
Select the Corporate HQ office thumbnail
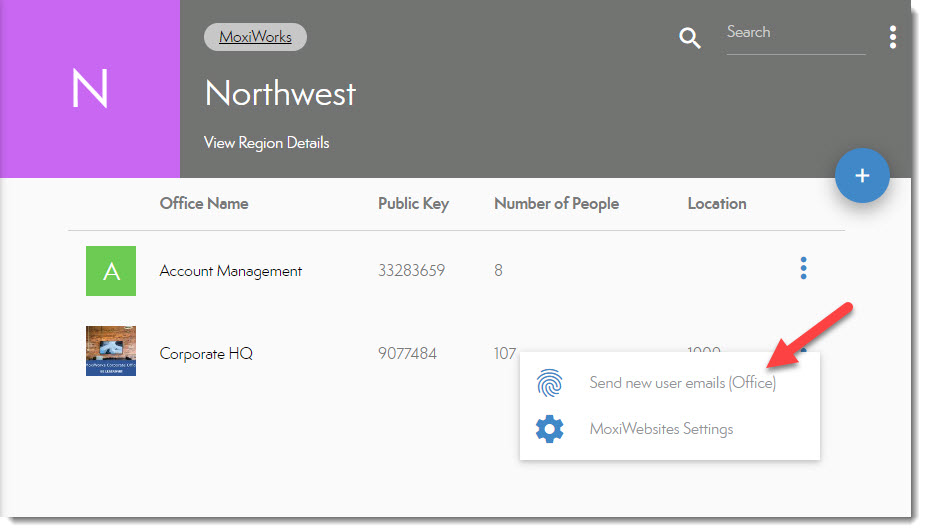[111, 351]
